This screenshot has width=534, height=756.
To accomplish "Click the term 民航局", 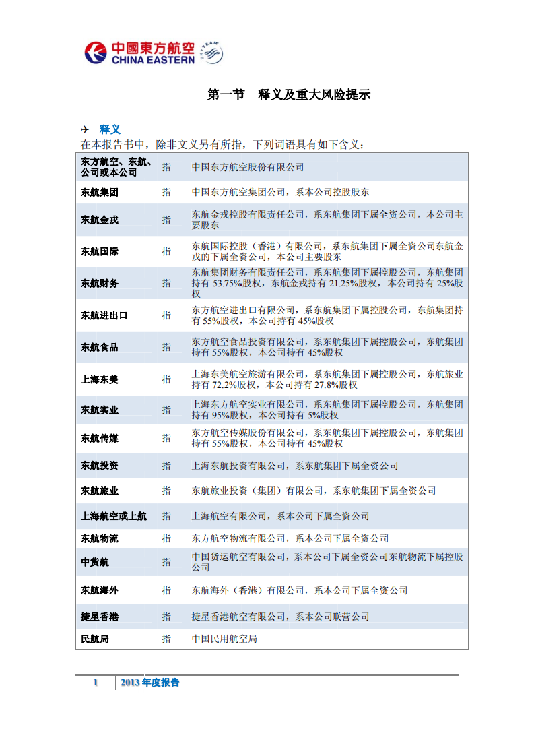I will point(94,639).
